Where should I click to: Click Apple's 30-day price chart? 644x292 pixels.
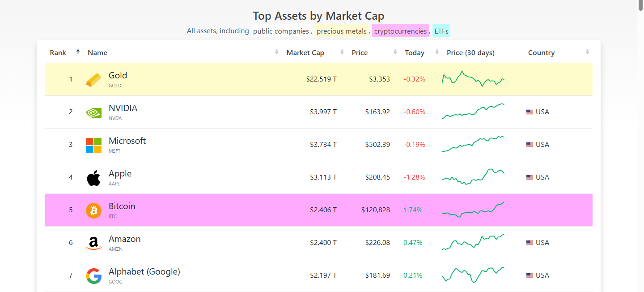click(x=473, y=176)
